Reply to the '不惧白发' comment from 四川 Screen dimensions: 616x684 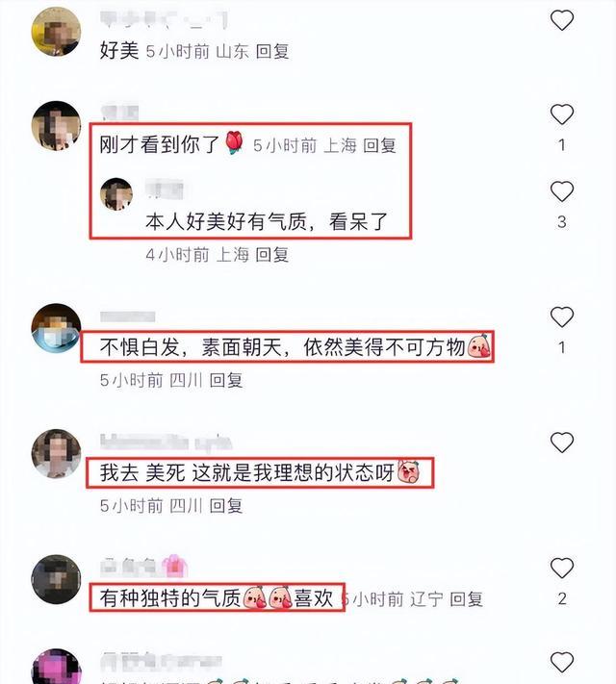(x=226, y=380)
